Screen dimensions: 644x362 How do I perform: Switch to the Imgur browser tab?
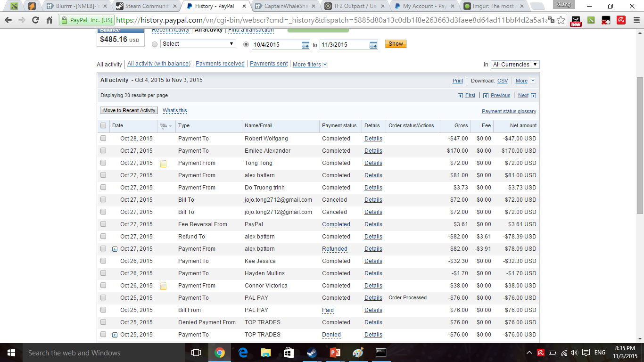click(493, 6)
